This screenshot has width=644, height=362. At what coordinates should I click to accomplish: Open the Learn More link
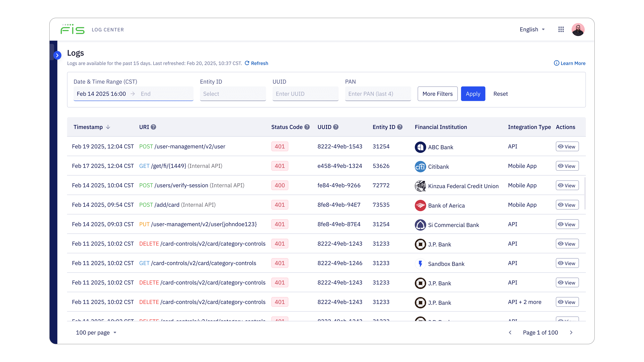tap(570, 63)
